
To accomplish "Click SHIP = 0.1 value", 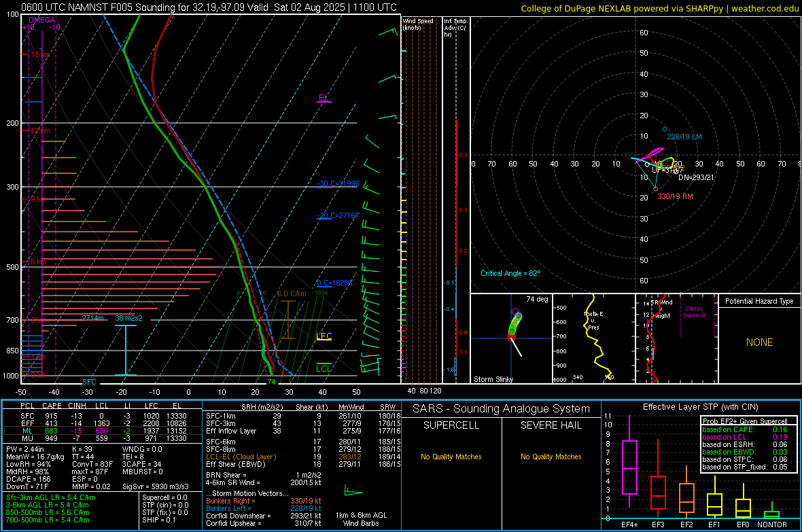I will 159,520.
